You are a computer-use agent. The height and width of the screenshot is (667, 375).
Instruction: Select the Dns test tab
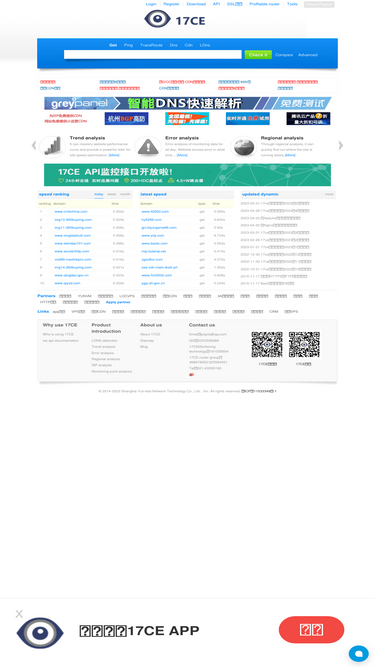(173, 45)
